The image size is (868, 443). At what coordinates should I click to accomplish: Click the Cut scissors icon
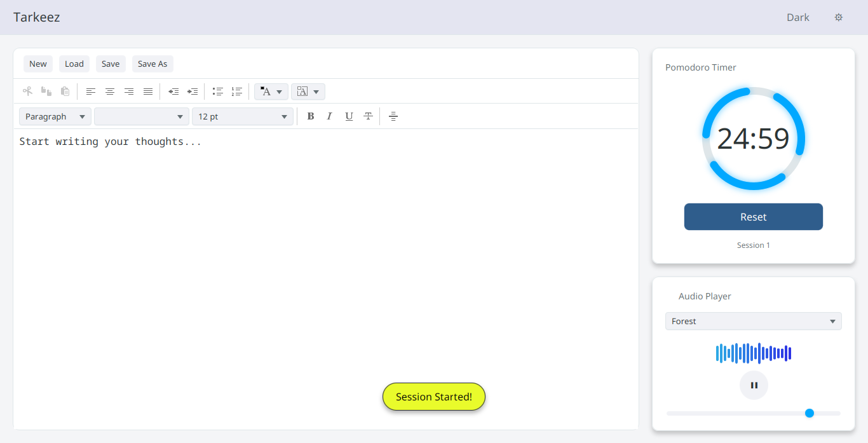tap(27, 92)
